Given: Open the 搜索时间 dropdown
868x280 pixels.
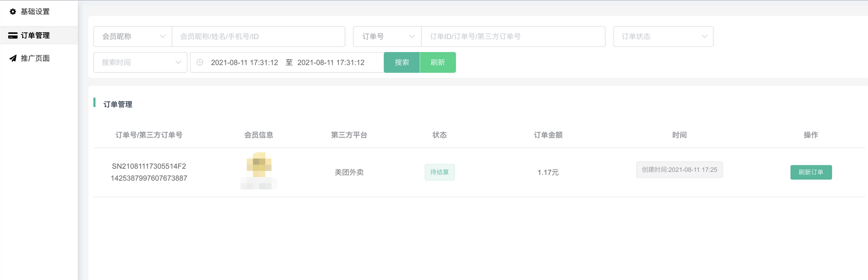Looking at the screenshot, I should pyautogui.click(x=140, y=62).
